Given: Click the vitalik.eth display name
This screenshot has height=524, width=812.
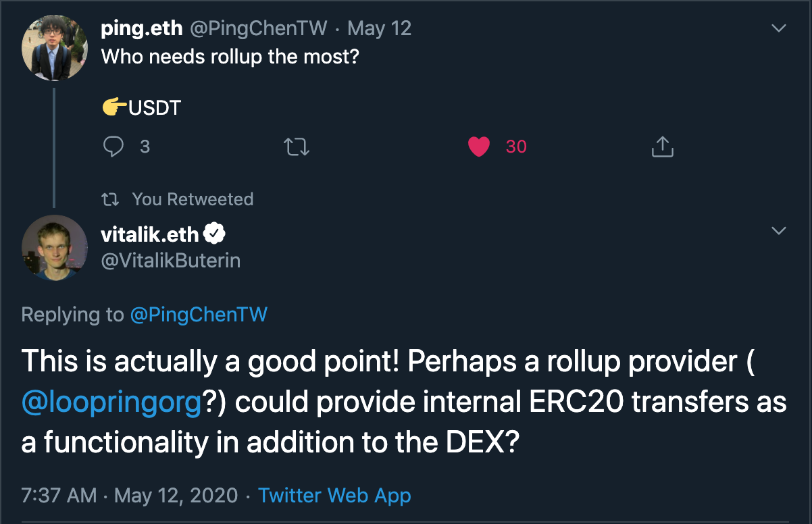Looking at the screenshot, I should [149, 234].
